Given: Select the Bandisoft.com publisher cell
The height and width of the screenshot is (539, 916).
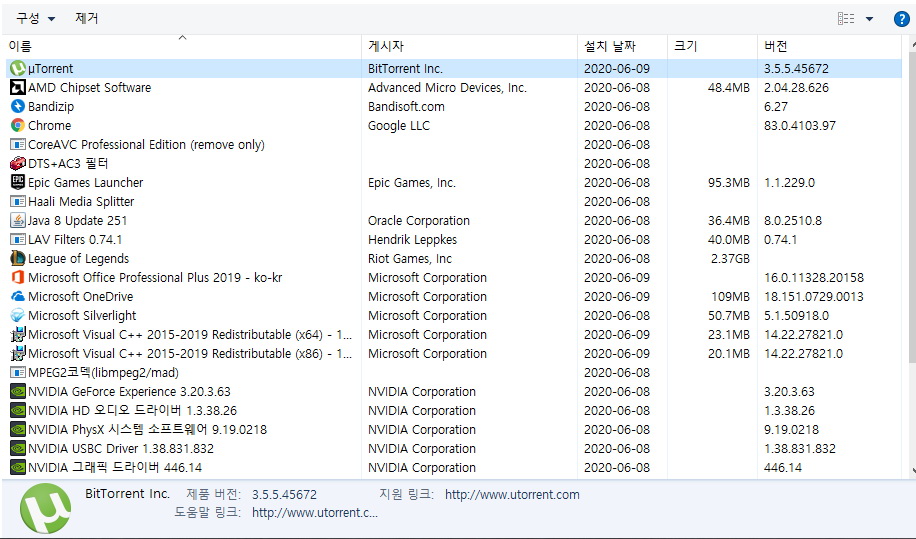Looking at the screenshot, I should pos(406,107).
